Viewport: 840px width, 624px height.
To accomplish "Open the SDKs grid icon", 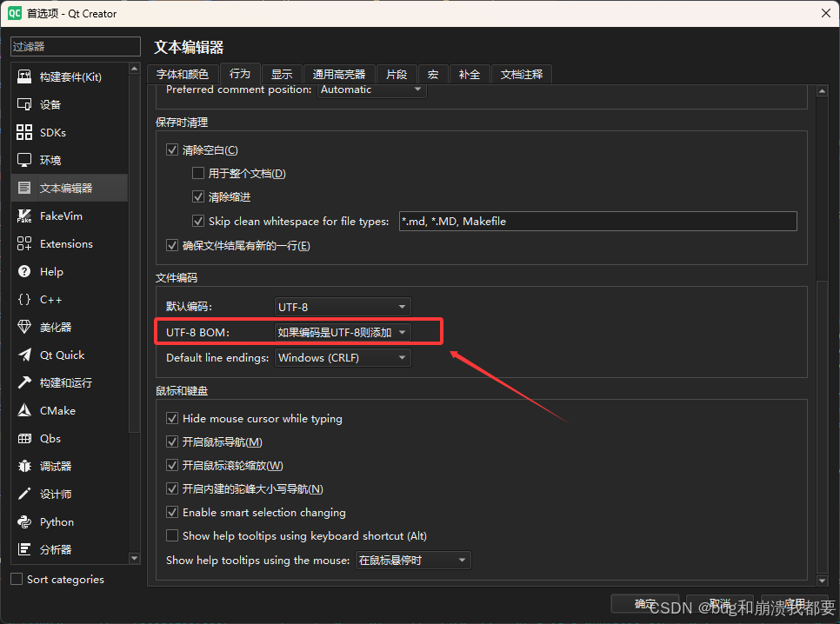I will [x=24, y=132].
